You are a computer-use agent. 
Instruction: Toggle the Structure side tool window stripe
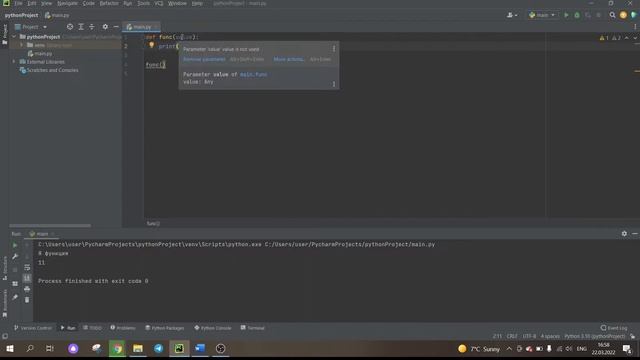pos(4,267)
